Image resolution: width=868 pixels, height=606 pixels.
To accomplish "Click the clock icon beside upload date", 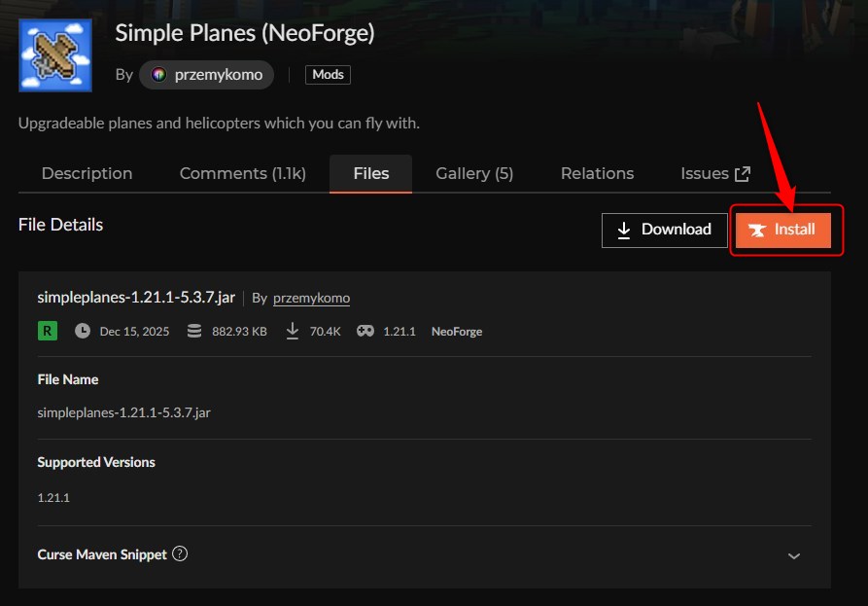I will (83, 331).
